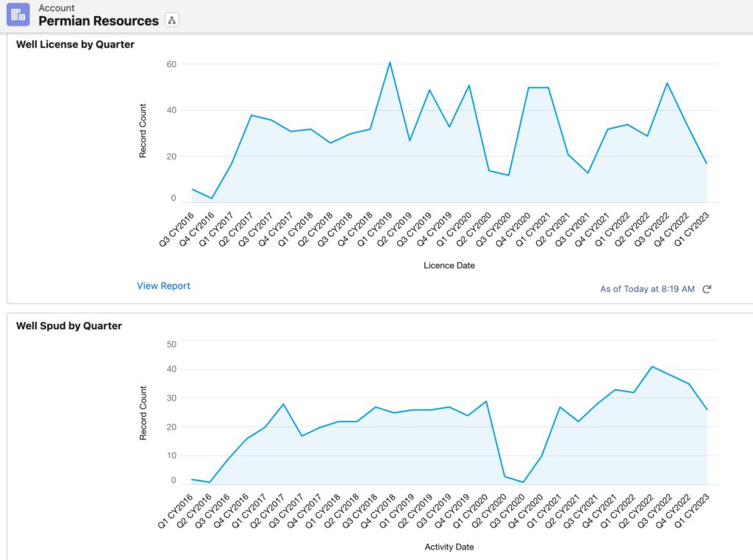This screenshot has height=560, width=753.
Task: Click the 'Well License by Quarter' heading
Action: [76, 44]
